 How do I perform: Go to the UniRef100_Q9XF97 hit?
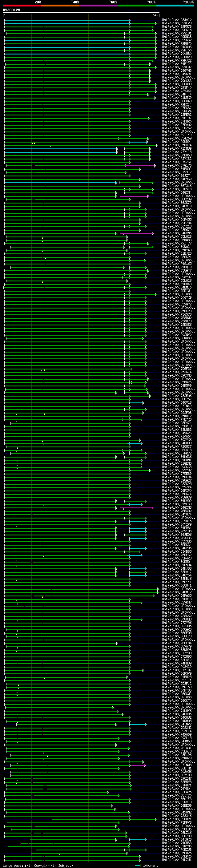tap(177, 67)
